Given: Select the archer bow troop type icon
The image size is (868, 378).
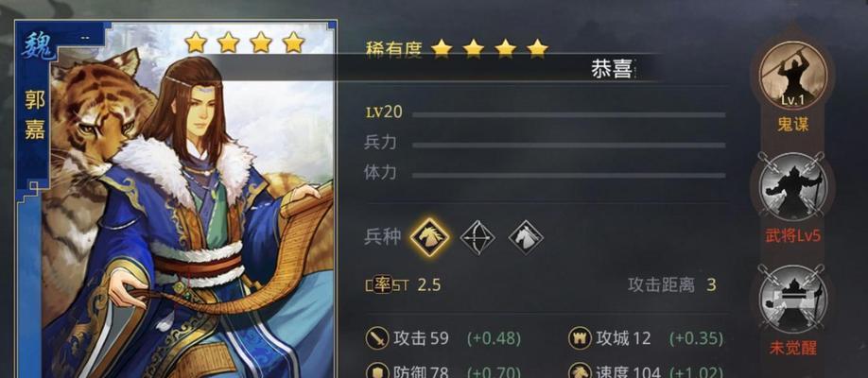Looking at the screenshot, I should click(x=477, y=238).
